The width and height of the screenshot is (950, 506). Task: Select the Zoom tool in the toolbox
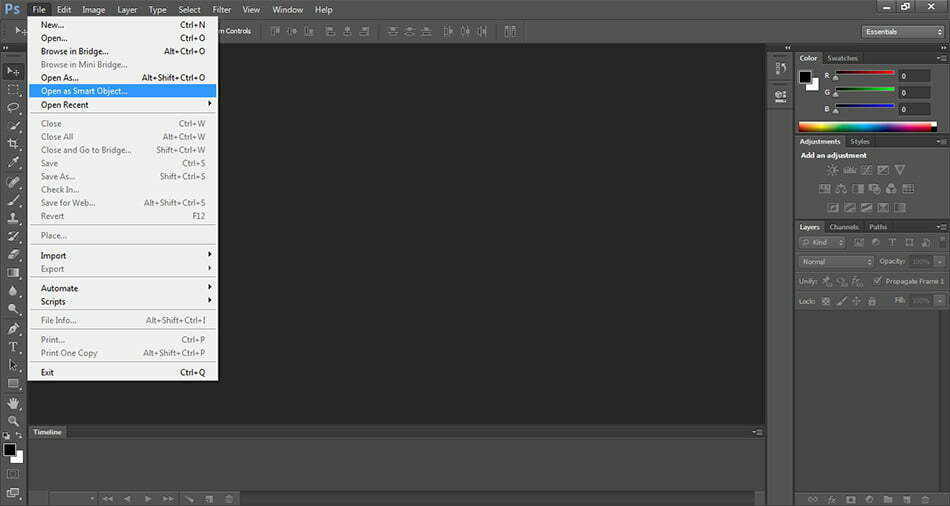13,421
